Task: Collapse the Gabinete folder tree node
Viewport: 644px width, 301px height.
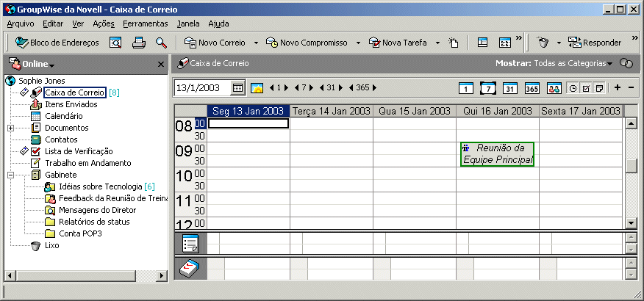Action: pyautogui.click(x=11, y=175)
